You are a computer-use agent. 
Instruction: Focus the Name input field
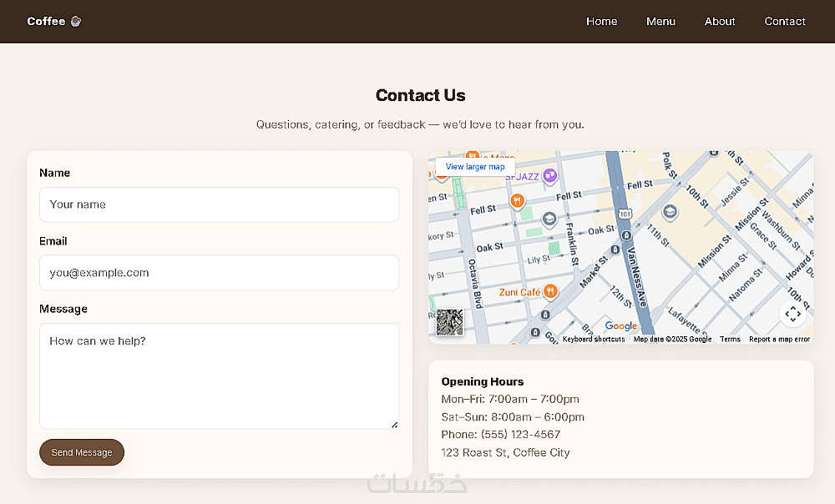point(219,204)
